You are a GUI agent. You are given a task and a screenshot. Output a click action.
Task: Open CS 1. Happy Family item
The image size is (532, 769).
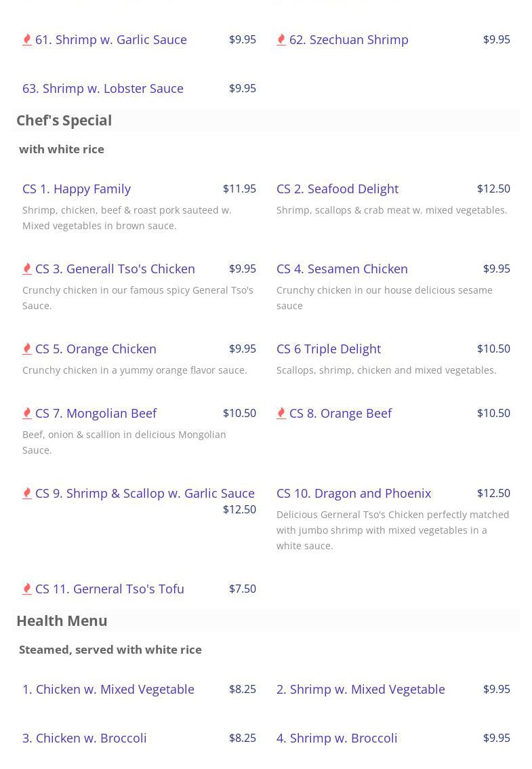coord(77,189)
